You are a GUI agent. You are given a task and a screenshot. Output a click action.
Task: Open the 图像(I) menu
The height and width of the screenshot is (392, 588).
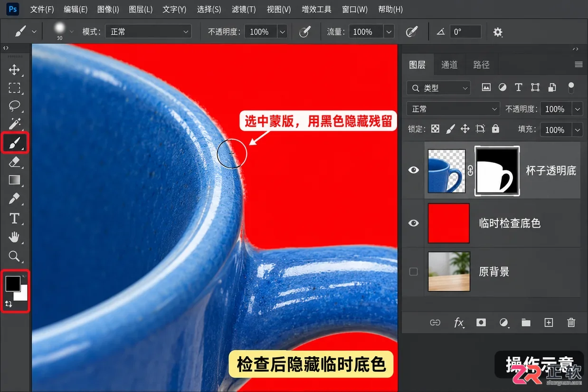(108, 9)
